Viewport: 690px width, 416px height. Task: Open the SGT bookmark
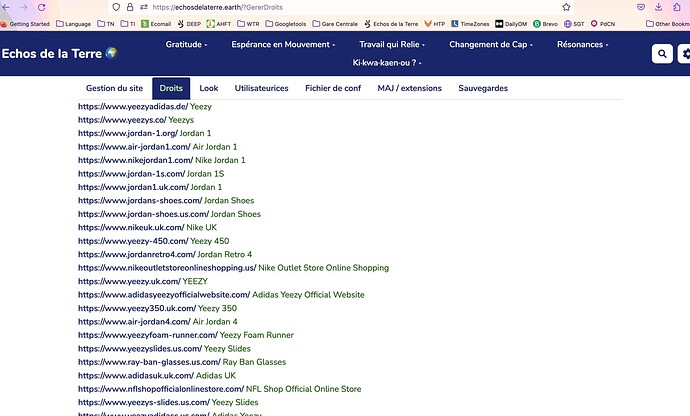[574, 24]
